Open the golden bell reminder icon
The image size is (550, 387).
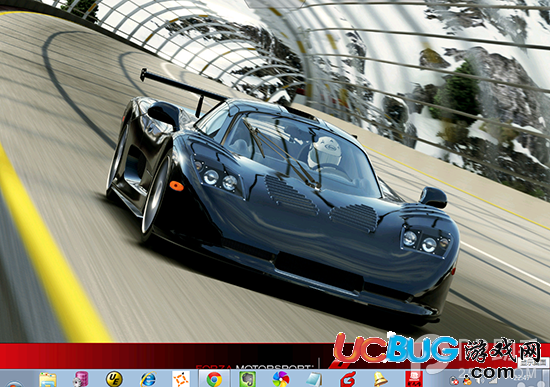coord(380,379)
